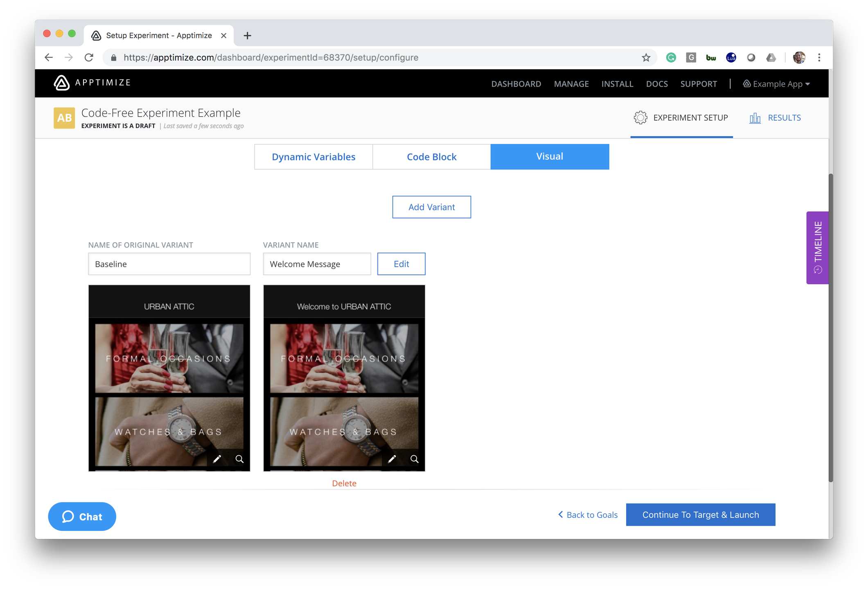Click the pencil icon on Baseline preview
Image resolution: width=868 pixels, height=589 pixels.
[217, 459]
